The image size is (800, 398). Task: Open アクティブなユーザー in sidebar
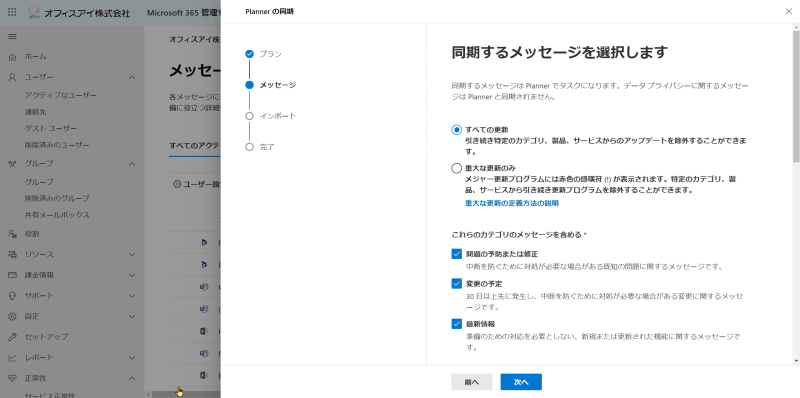click(x=61, y=95)
